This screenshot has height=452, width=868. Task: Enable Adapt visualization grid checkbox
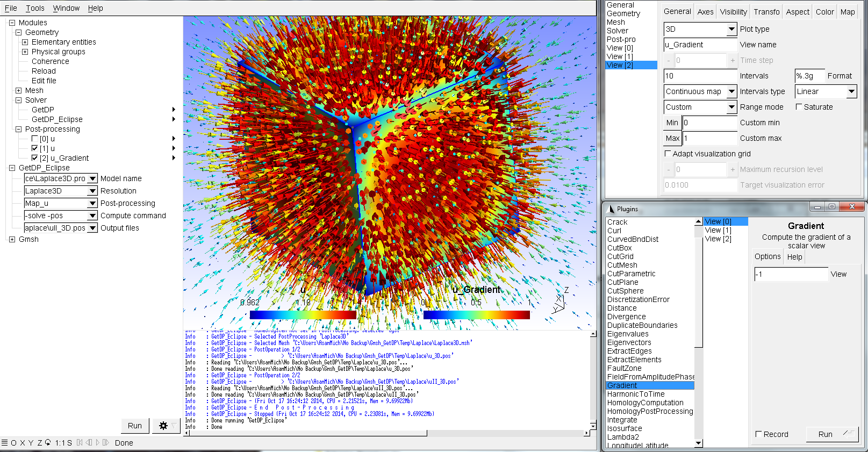(x=668, y=154)
